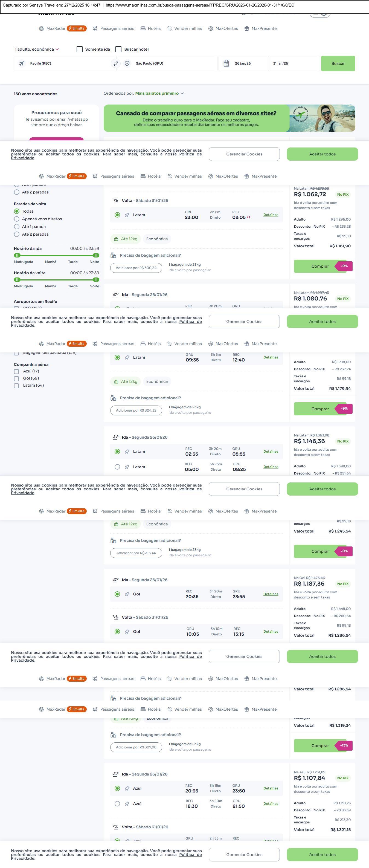Expand the 'Mais baratos primeiro' sort dropdown
The height and width of the screenshot is (868, 369).
pos(159,93)
